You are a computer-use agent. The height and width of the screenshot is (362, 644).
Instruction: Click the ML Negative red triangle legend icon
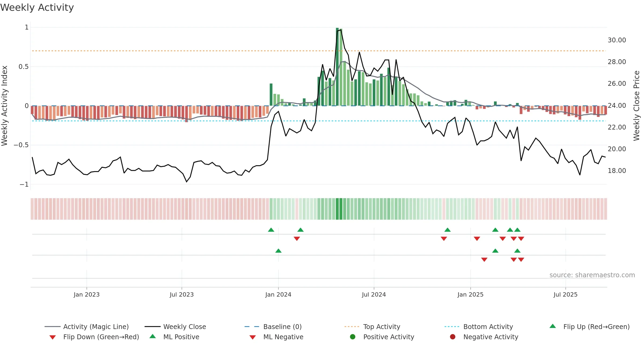point(253,337)
